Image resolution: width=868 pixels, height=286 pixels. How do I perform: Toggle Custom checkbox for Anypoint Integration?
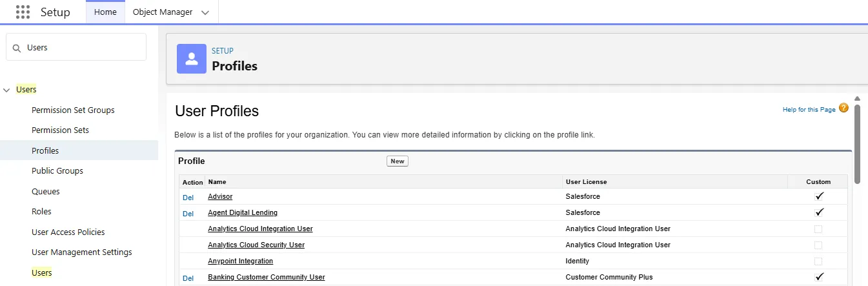818,261
